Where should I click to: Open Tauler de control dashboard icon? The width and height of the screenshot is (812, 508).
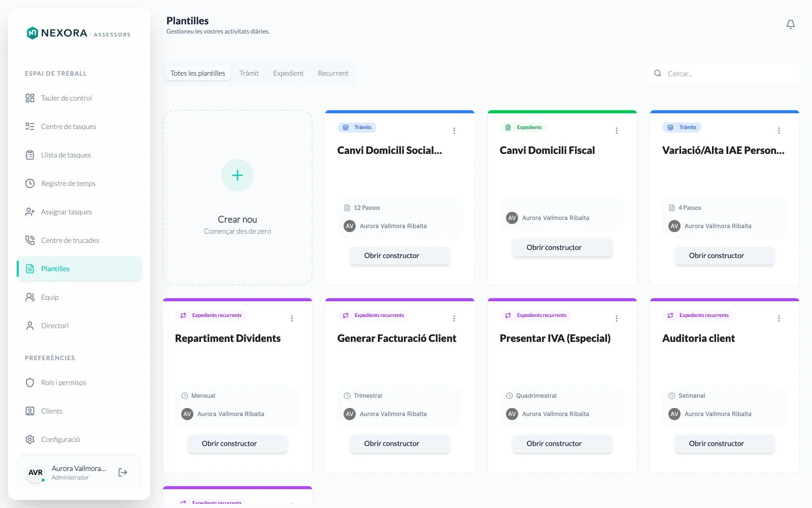(30, 98)
